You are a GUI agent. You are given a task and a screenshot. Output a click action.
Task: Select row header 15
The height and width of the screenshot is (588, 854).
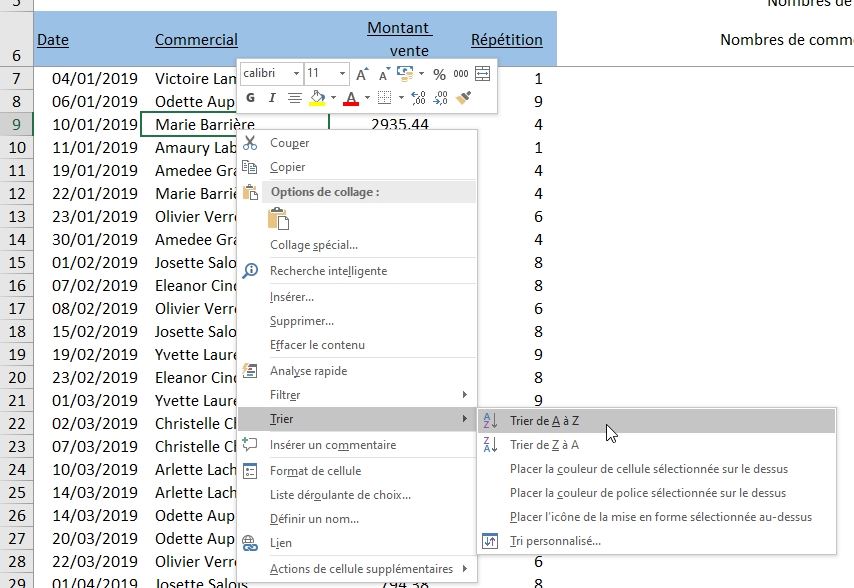16,262
